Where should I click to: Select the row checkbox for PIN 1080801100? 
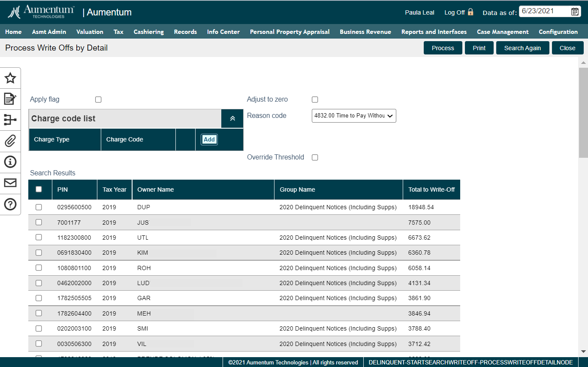point(39,268)
